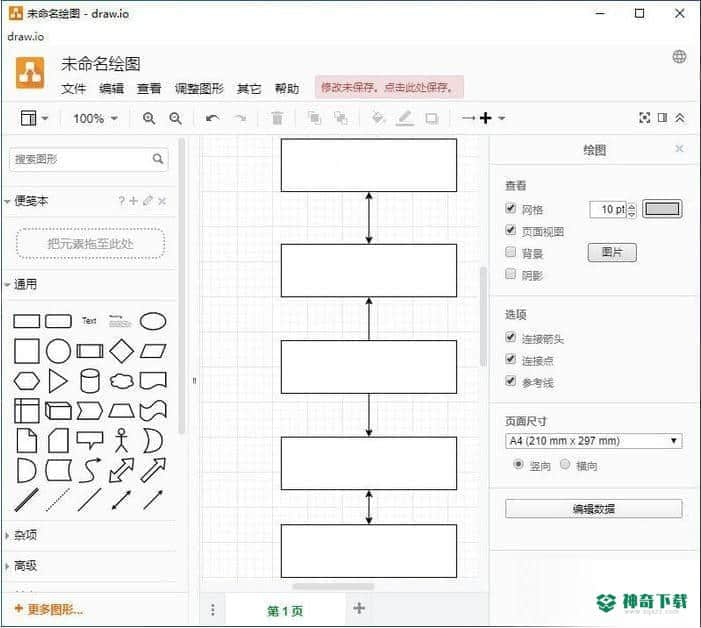
Task: Select the cloud shape
Action: click(x=122, y=381)
